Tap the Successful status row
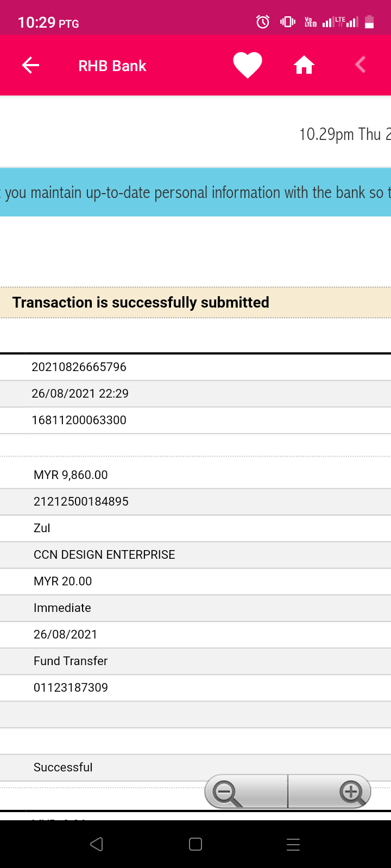391x868 pixels. point(195,767)
